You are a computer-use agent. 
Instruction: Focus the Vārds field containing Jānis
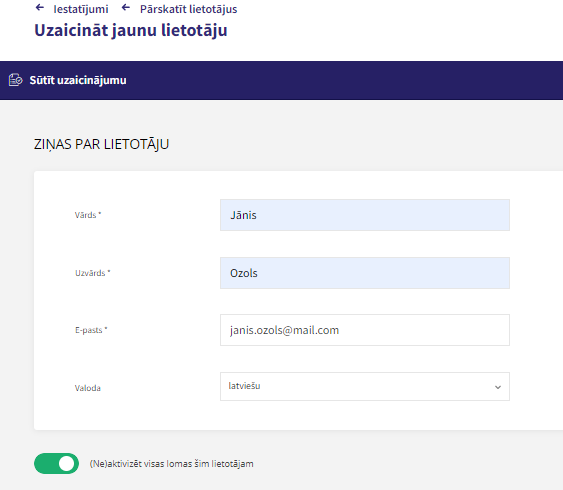point(365,215)
